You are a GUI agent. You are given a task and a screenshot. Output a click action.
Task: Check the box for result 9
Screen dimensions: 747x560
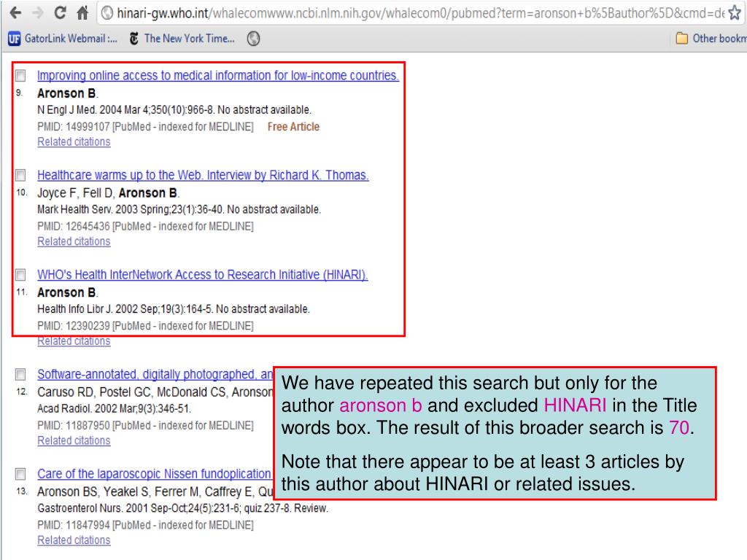(x=20, y=76)
